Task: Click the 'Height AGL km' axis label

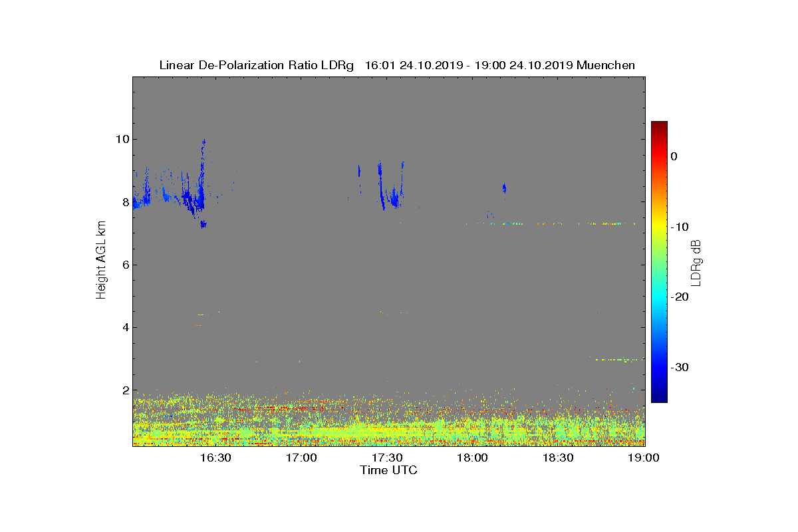Action: [x=102, y=260]
